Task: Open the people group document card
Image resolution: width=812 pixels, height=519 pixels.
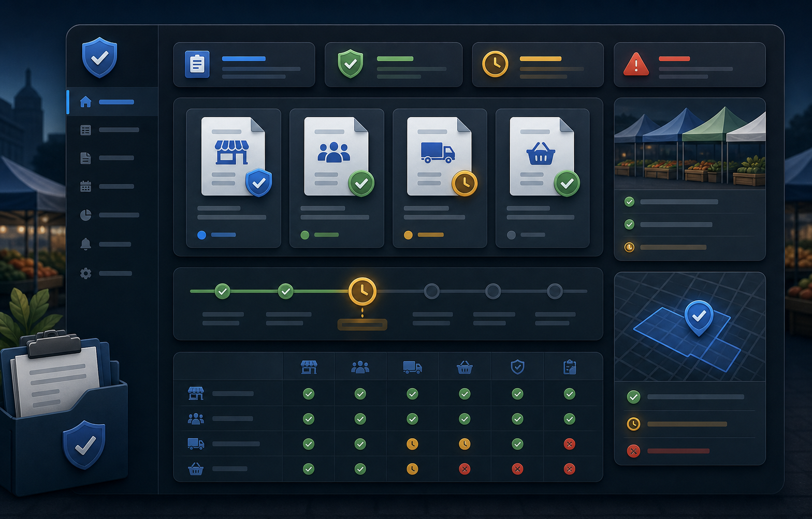Action: 337,178
